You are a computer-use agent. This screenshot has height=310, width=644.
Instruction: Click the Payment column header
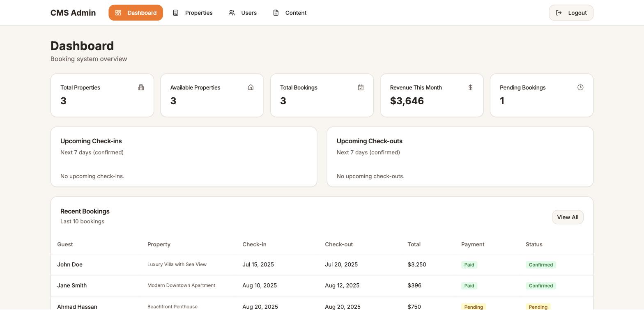[473, 244]
